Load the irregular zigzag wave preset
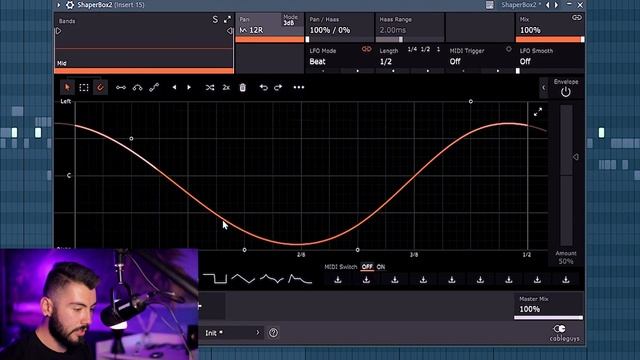The height and width of the screenshot is (360, 640). (272, 279)
